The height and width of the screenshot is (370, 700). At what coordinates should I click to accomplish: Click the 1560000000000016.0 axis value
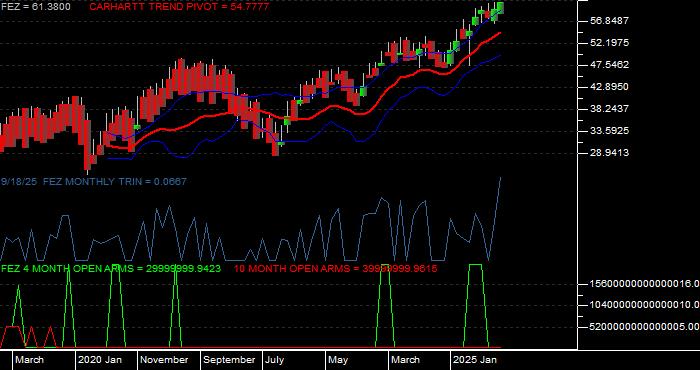[x=645, y=284]
